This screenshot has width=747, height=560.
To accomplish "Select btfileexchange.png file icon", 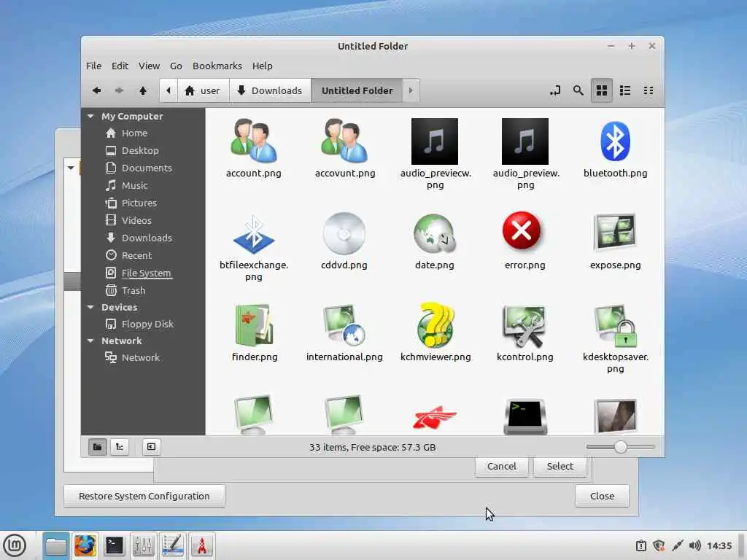I will click(254, 233).
